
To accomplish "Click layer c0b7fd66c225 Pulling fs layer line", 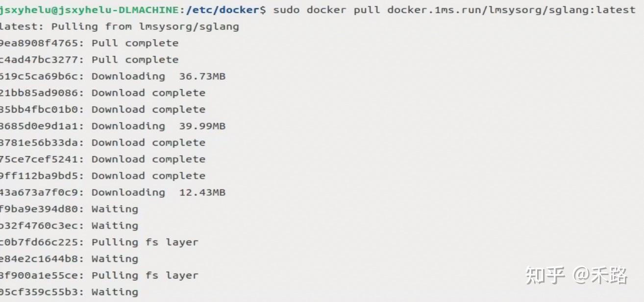I will (99, 242).
